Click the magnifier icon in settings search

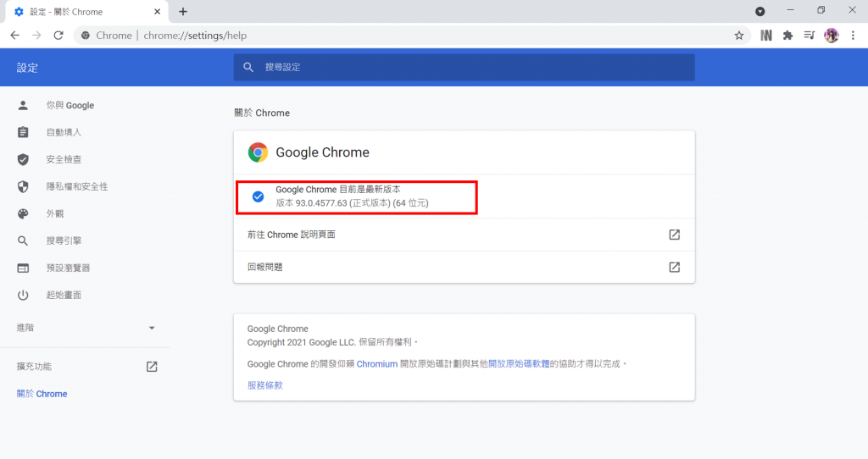pos(248,67)
